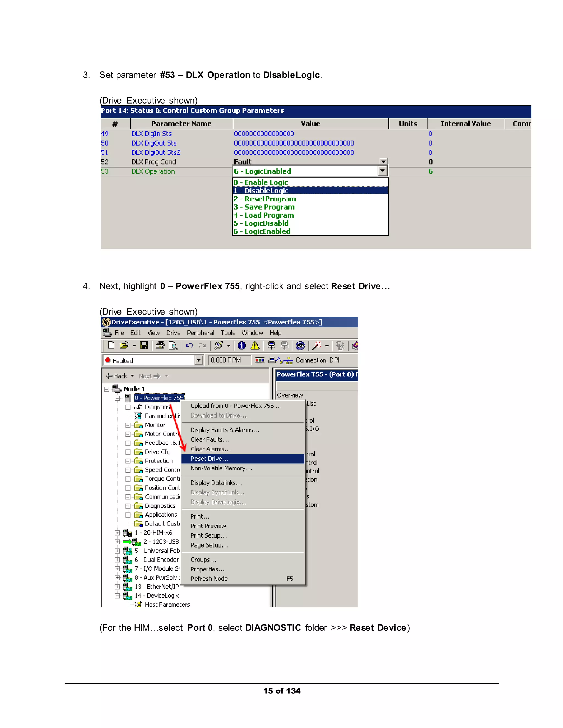Screen dimensions: 563x728
Task: Click the 0.000 RPM speed field
Action: tap(230, 360)
